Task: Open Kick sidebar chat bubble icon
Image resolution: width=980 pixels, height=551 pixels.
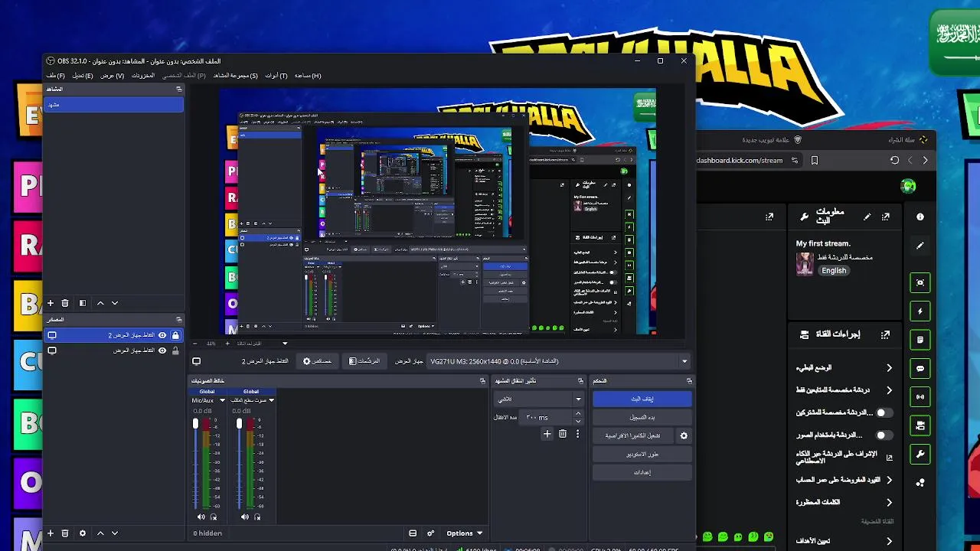Action: pos(920,368)
